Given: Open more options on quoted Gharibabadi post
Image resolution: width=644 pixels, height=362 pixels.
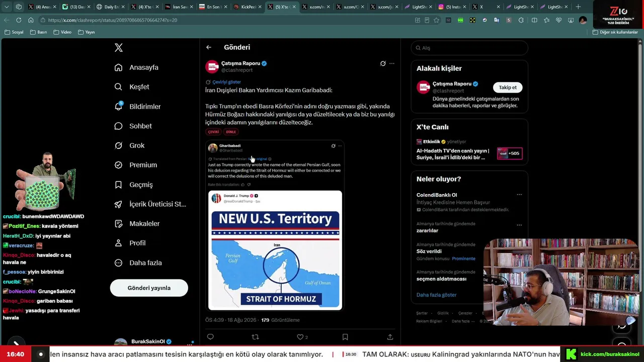Looking at the screenshot, I should [x=340, y=146].
